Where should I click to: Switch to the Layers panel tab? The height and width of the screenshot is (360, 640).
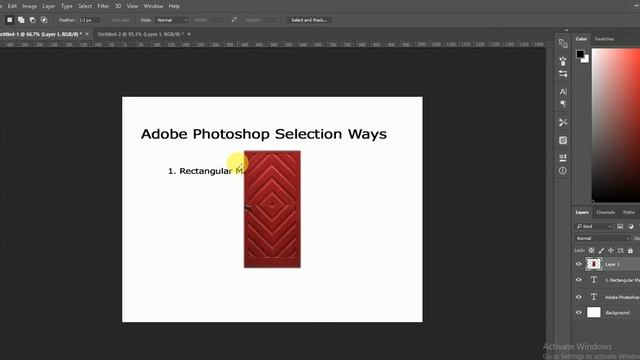(582, 212)
